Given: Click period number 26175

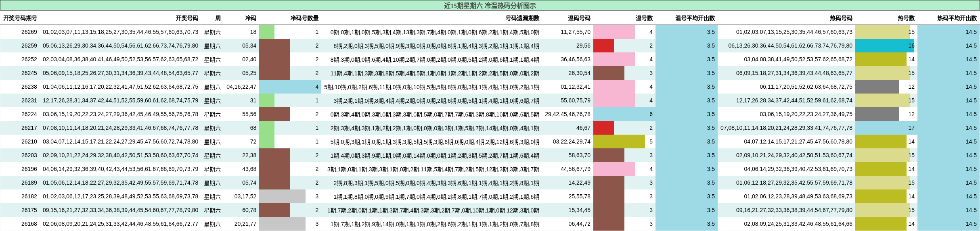Looking at the screenshot, I should (x=29, y=210).
